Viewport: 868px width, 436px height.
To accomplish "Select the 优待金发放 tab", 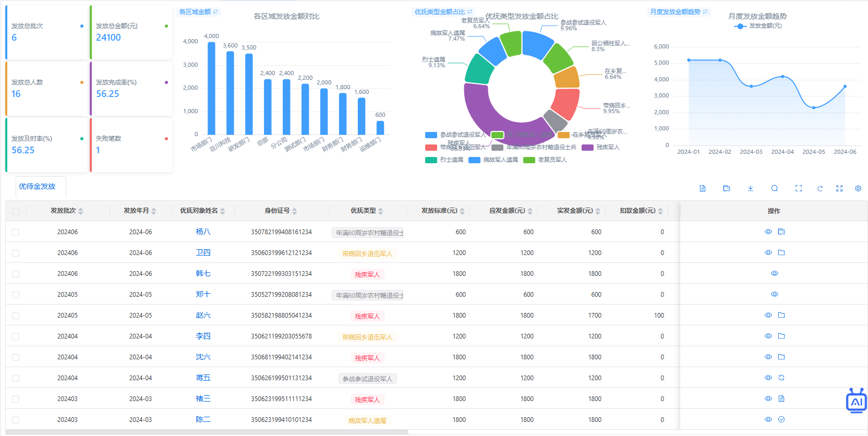I will point(37,186).
